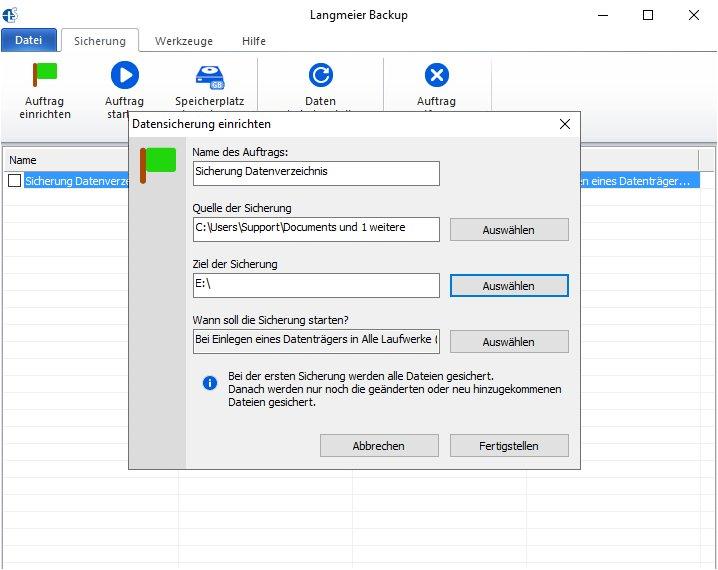Click the Langmeier Backup app logo
This screenshot has width=718, height=570.
(x=10, y=15)
